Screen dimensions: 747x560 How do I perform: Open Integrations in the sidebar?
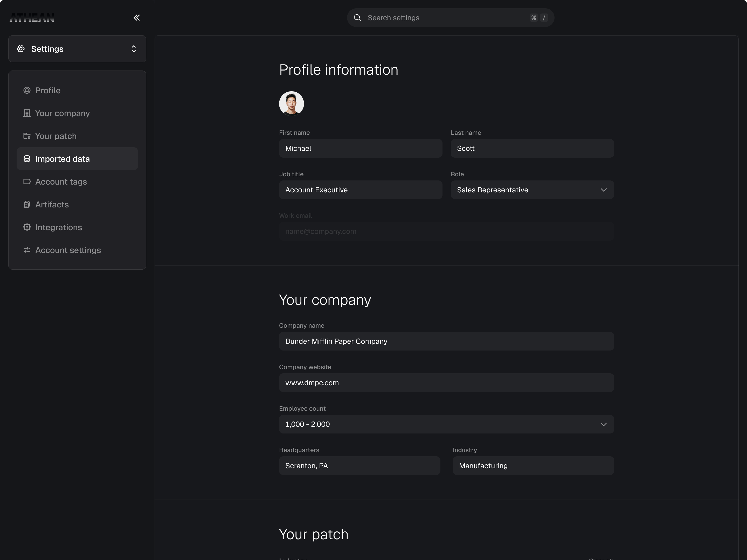[59, 227]
